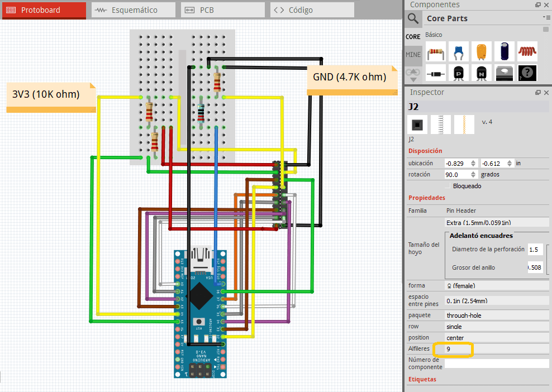Image resolution: width=552 pixels, height=392 pixels.
Task: Select the blue ceramic capacitor part
Action: (x=458, y=51)
